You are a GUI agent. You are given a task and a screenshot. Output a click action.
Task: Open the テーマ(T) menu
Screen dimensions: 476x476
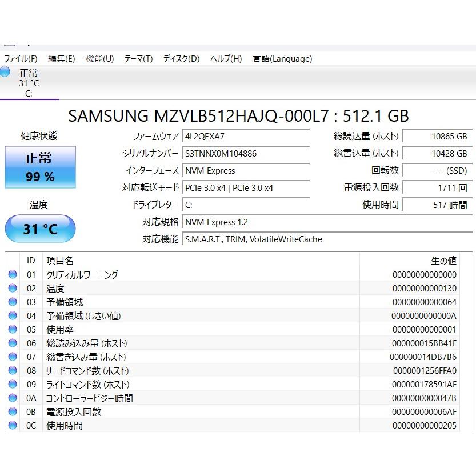(138, 59)
